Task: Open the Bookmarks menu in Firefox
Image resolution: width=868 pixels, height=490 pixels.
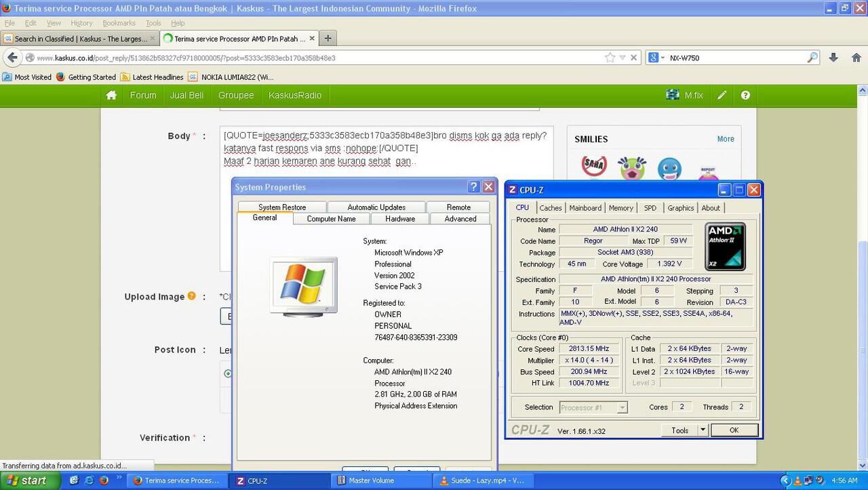Action: tap(119, 23)
